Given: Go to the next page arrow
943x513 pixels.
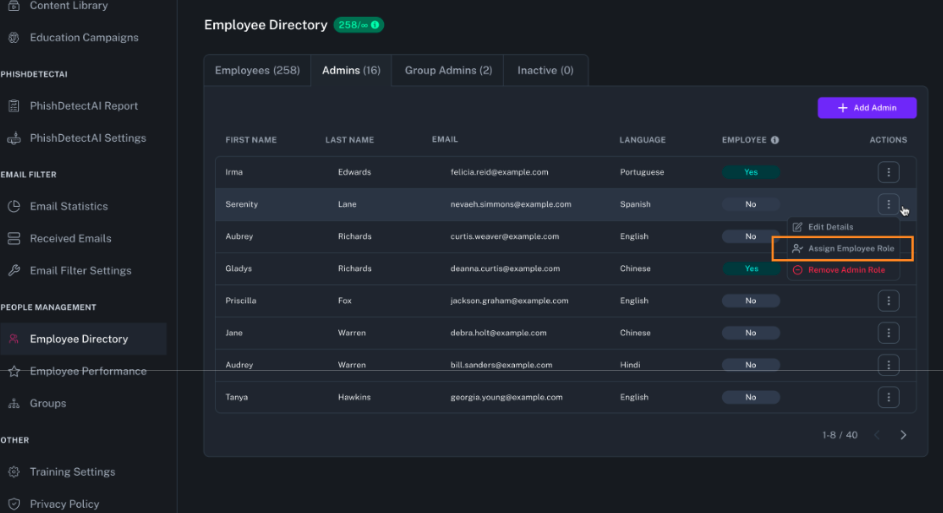Looking at the screenshot, I should pyautogui.click(x=903, y=435).
